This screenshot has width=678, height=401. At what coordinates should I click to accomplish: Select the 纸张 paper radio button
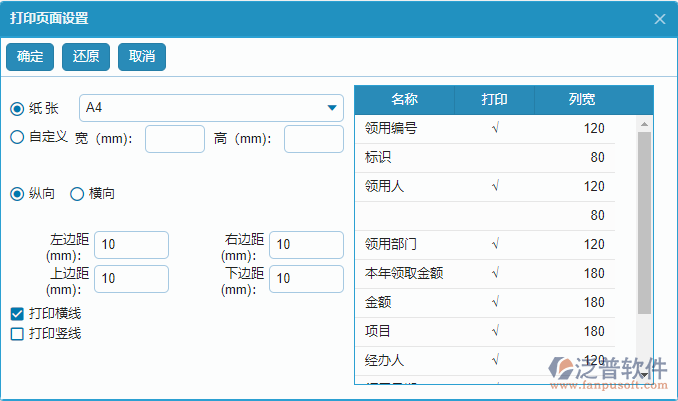tap(17, 108)
